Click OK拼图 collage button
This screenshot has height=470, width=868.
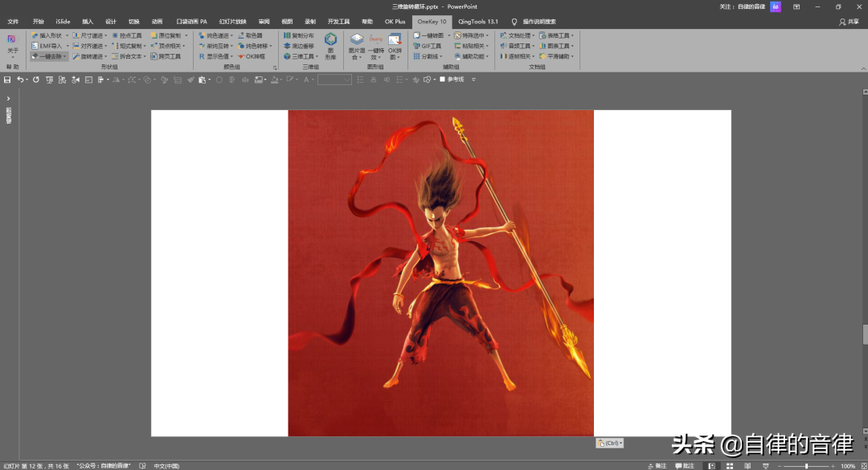pos(395,47)
